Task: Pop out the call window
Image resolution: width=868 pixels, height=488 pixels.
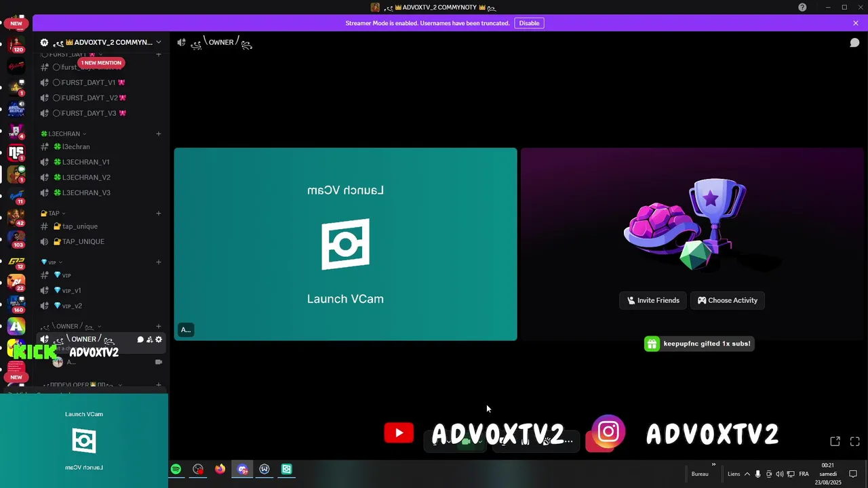Action: click(835, 441)
